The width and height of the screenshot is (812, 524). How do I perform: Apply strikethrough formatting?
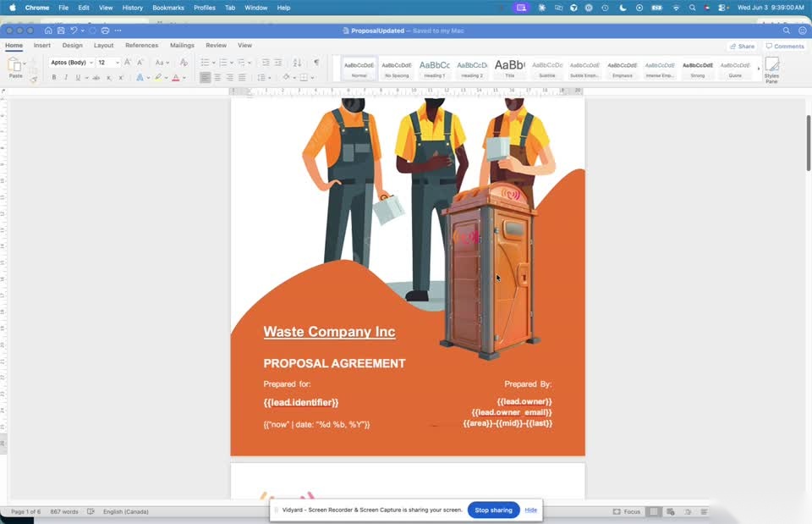(x=96, y=78)
